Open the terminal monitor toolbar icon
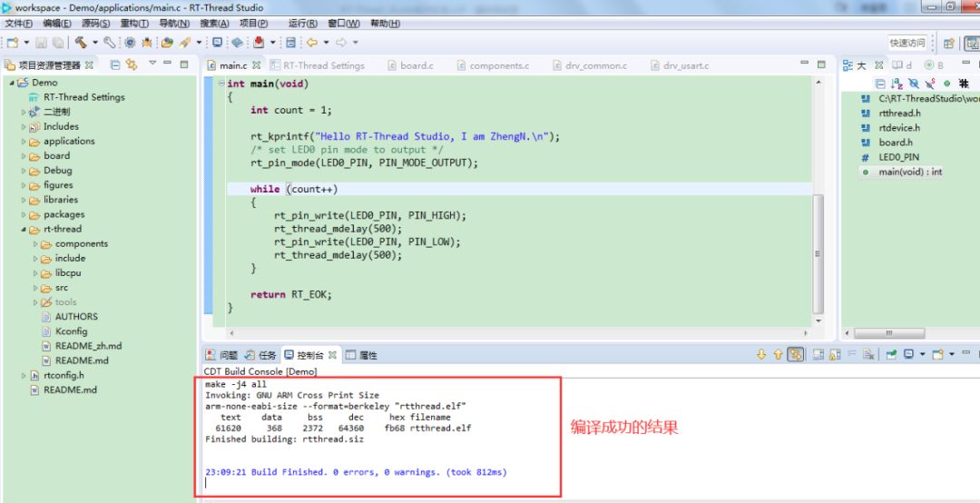980x503 pixels. pos(217,43)
